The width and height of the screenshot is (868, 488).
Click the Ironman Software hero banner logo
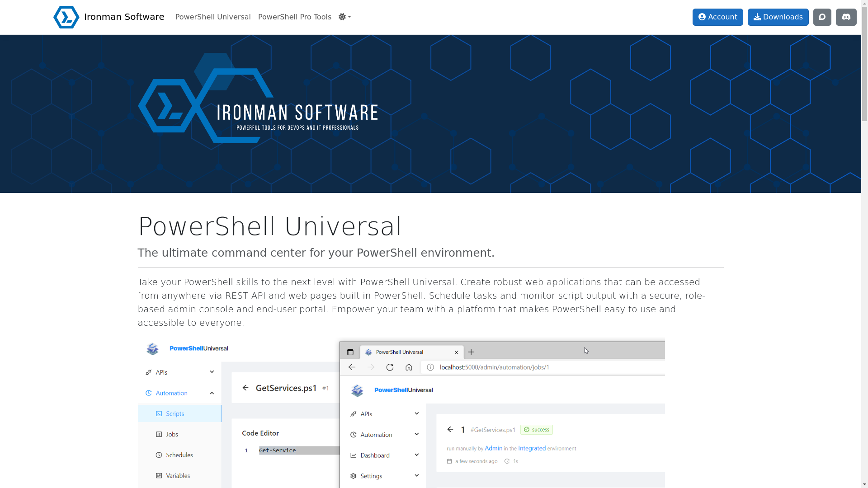tap(258, 98)
